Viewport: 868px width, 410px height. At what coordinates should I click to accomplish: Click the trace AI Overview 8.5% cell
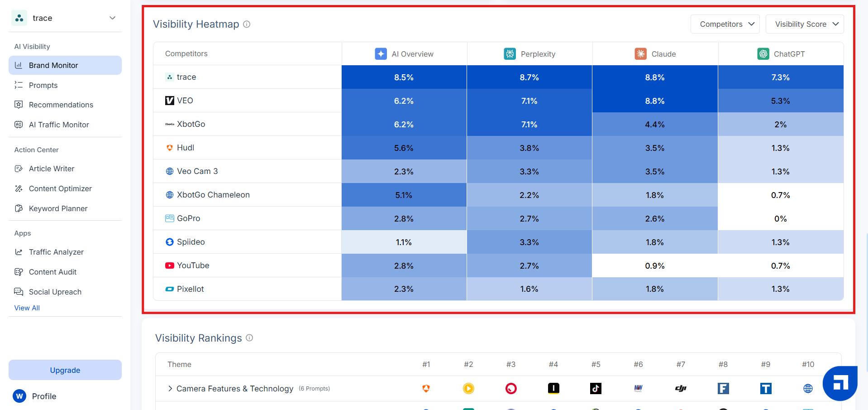(404, 77)
